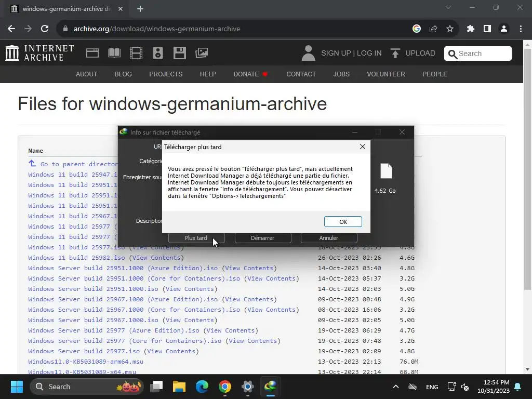The width and height of the screenshot is (532, 399).
Task: Open the Settings gear app on the taskbar
Action: tap(248, 387)
